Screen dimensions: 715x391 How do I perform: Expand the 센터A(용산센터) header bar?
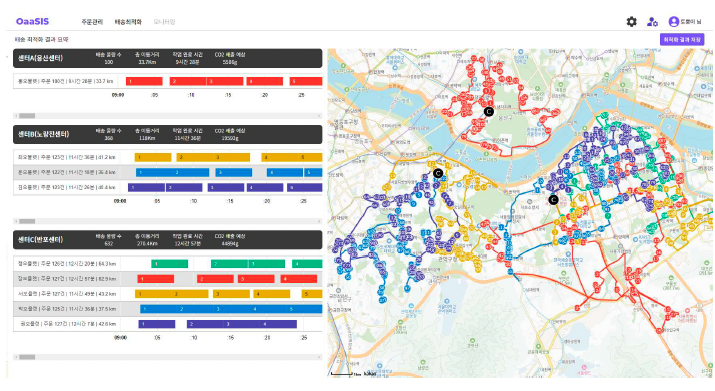[x=167, y=58]
